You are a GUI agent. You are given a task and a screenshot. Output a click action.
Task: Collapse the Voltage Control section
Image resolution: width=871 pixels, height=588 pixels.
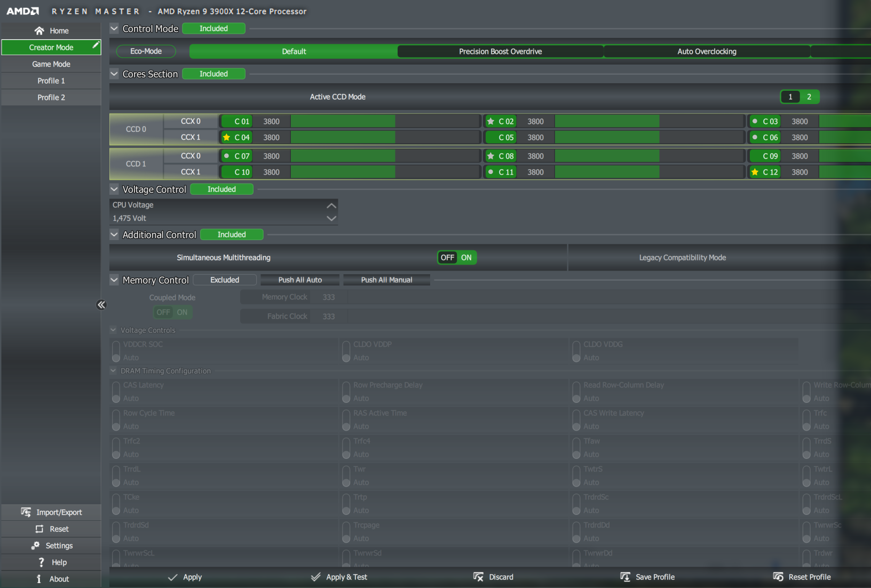(x=114, y=189)
